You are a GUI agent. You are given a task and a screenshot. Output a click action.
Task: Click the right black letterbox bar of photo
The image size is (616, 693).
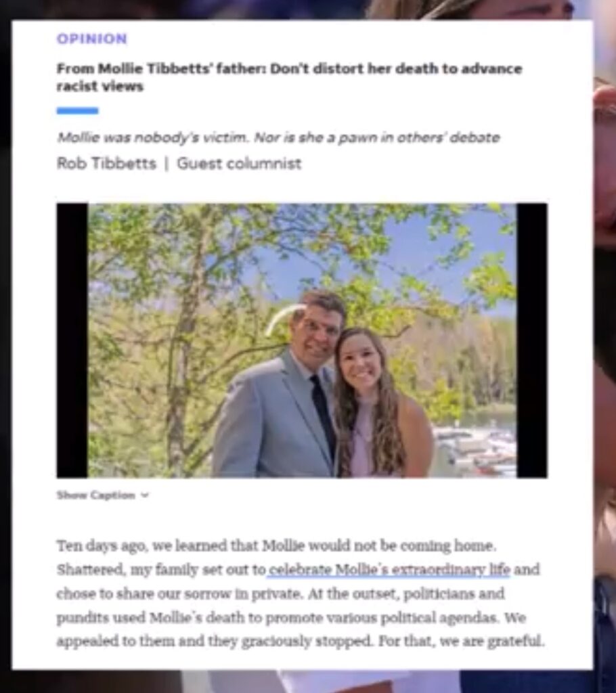pyautogui.click(x=532, y=340)
